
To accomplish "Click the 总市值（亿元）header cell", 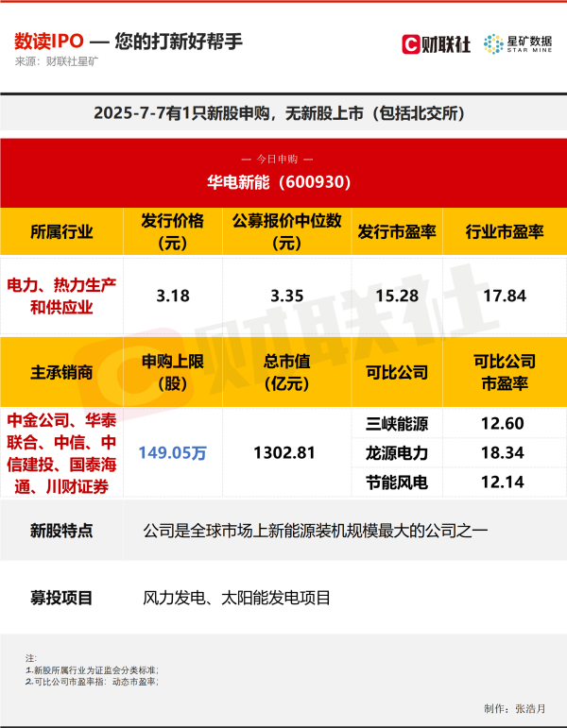I will point(286,372).
